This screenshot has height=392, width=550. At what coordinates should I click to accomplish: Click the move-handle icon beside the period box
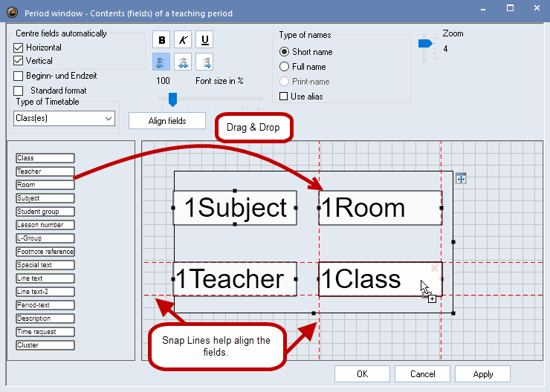pos(461,178)
